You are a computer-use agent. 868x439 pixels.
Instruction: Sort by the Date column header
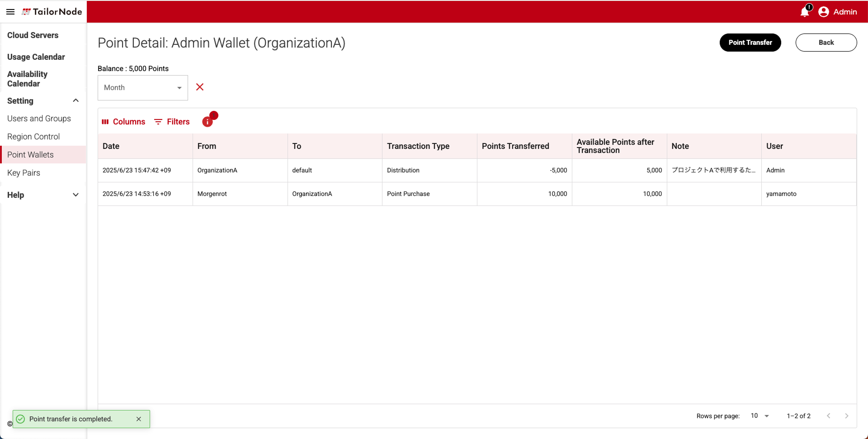pos(145,146)
